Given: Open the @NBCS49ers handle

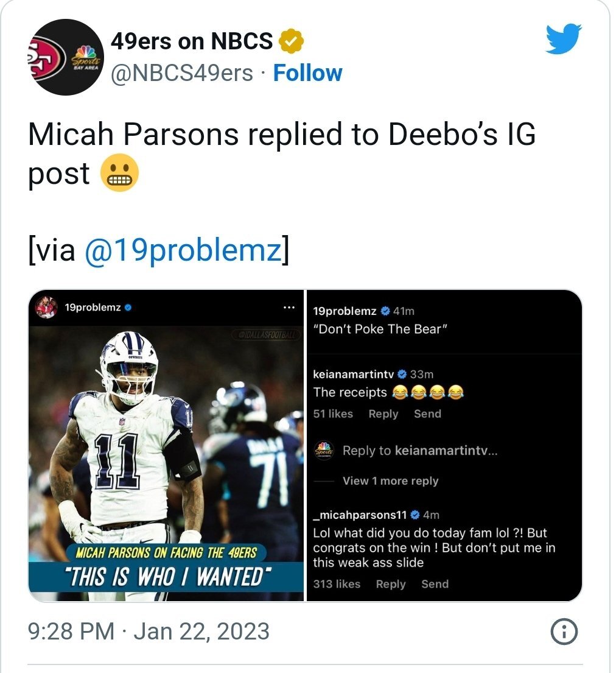Looking at the screenshot, I should (x=182, y=73).
